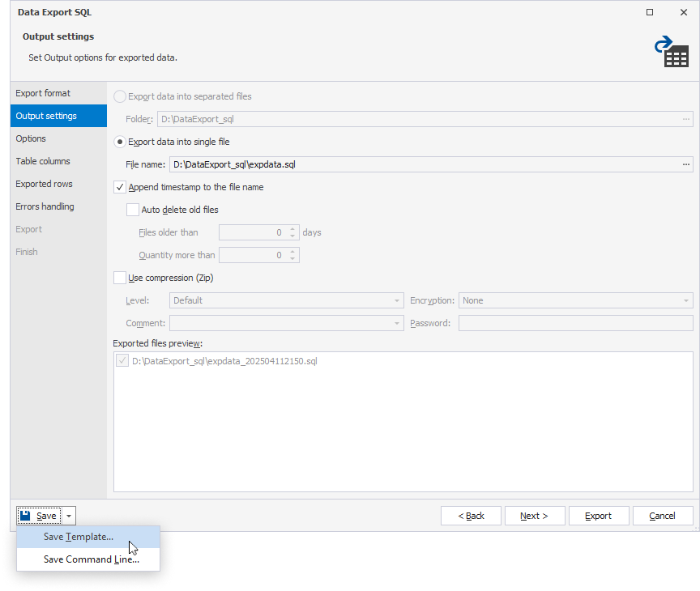Open the Errors handling page
700x591 pixels.
[45, 206]
